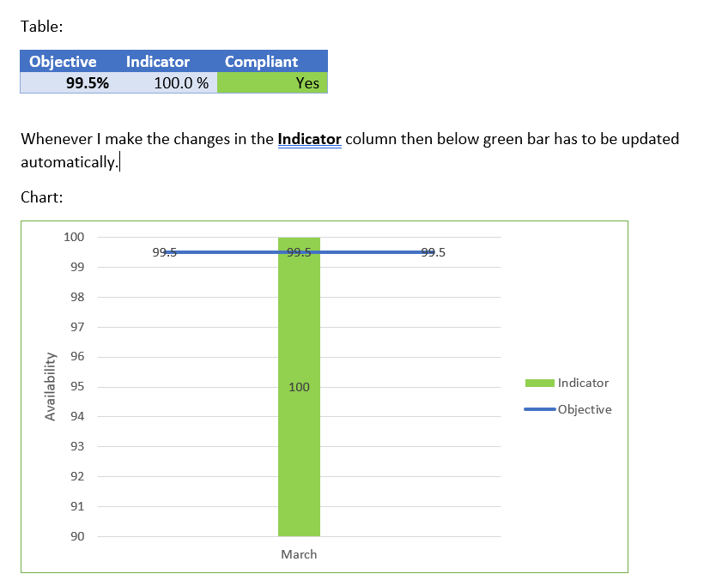The image size is (728, 586).
Task: Select the 100 data label inside bar
Action: [299, 387]
